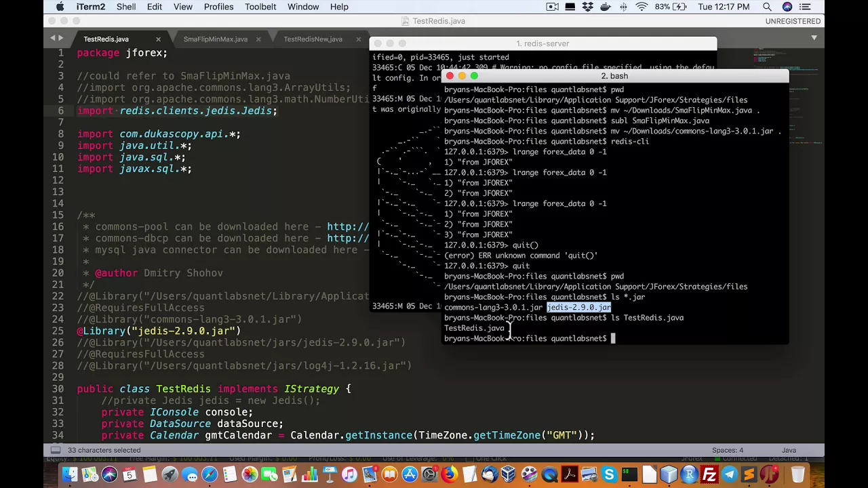The width and height of the screenshot is (868, 488).
Task: Open Finder from the Dock
Action: pos(69,474)
